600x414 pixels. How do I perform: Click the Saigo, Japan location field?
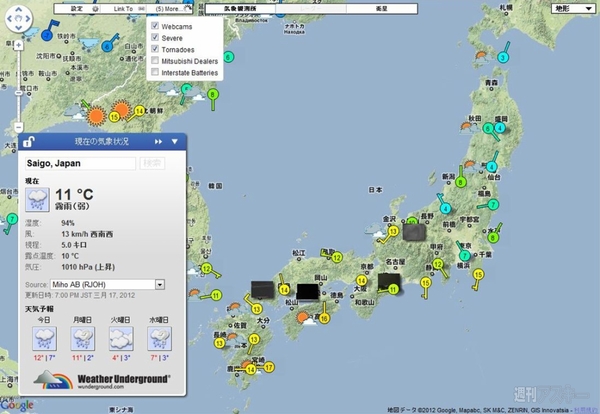(x=80, y=163)
